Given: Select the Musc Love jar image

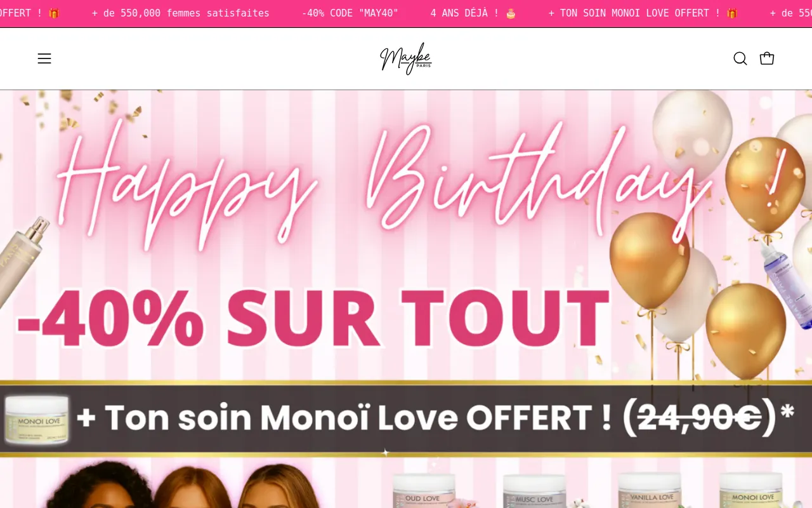Looking at the screenshot, I should point(535,490).
